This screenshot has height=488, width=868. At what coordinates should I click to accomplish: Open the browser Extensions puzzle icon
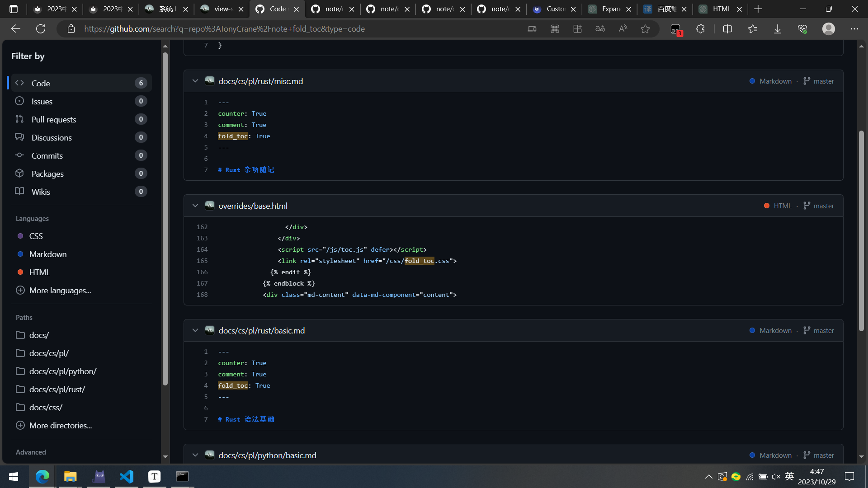700,29
